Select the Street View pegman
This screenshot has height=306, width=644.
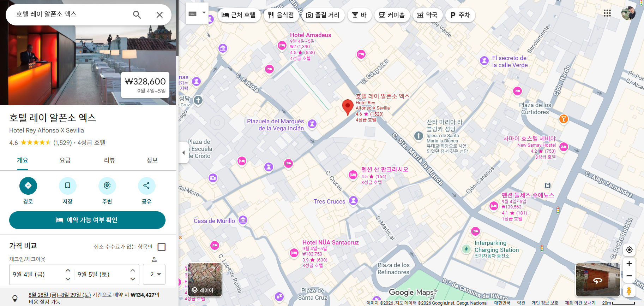tap(629, 291)
